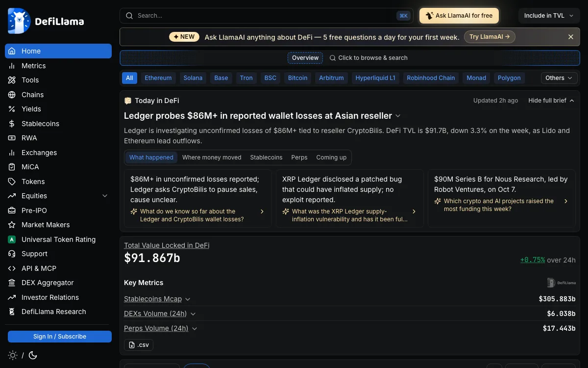
Task: Click the Stablecoins dollar icon
Action: (x=12, y=124)
